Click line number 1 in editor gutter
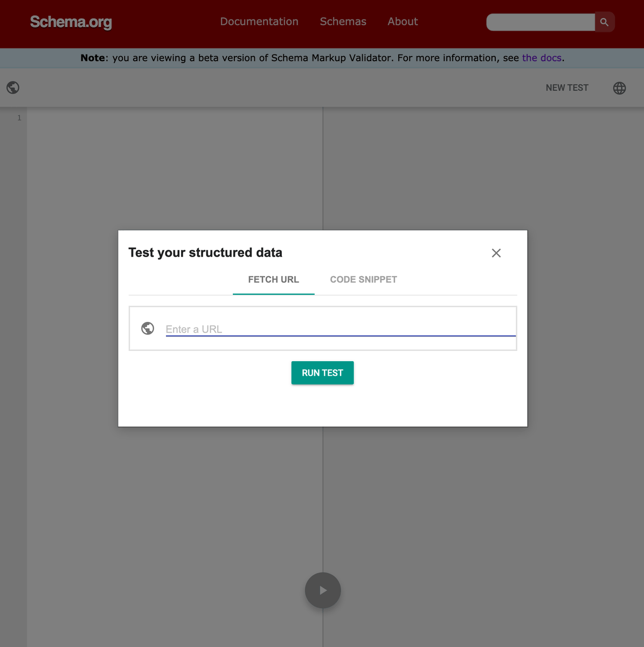The image size is (644, 647). pos(19,118)
